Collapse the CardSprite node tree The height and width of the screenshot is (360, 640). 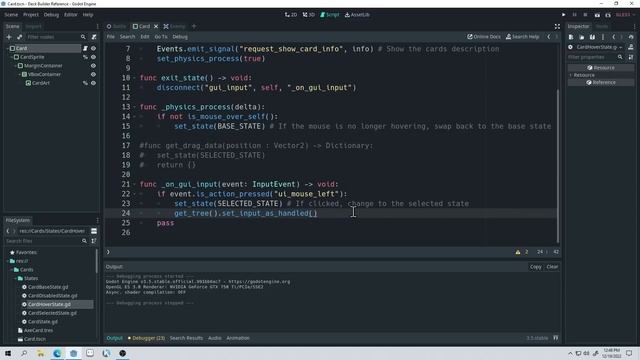point(11,57)
